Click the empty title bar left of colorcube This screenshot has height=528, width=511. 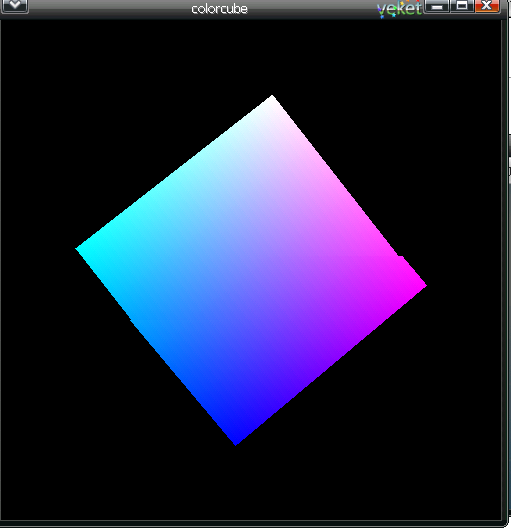tap(109, 8)
